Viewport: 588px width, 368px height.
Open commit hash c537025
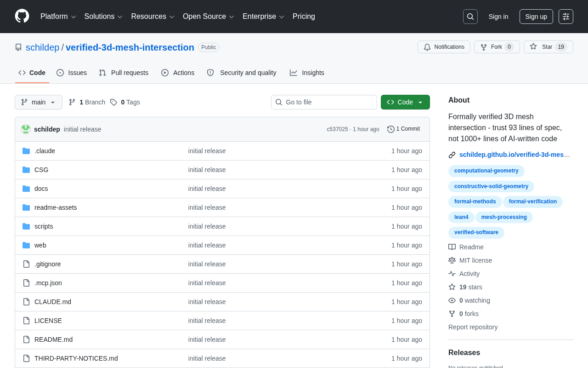pyautogui.click(x=337, y=129)
